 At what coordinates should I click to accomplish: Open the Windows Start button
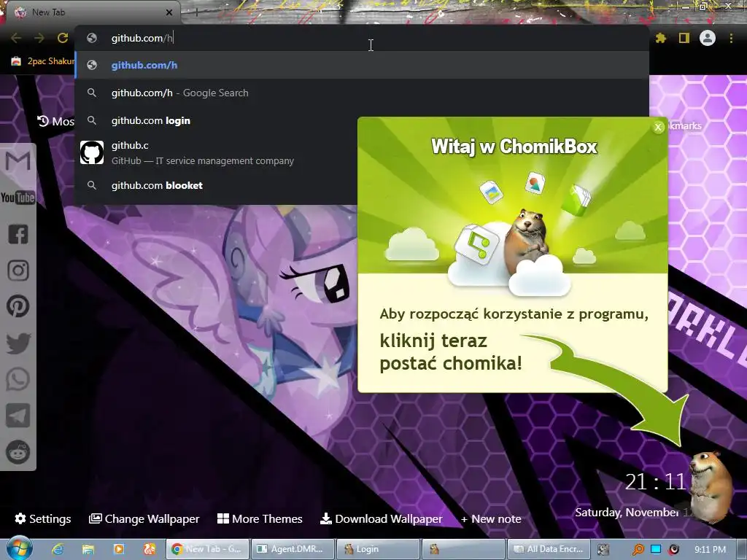click(x=19, y=548)
